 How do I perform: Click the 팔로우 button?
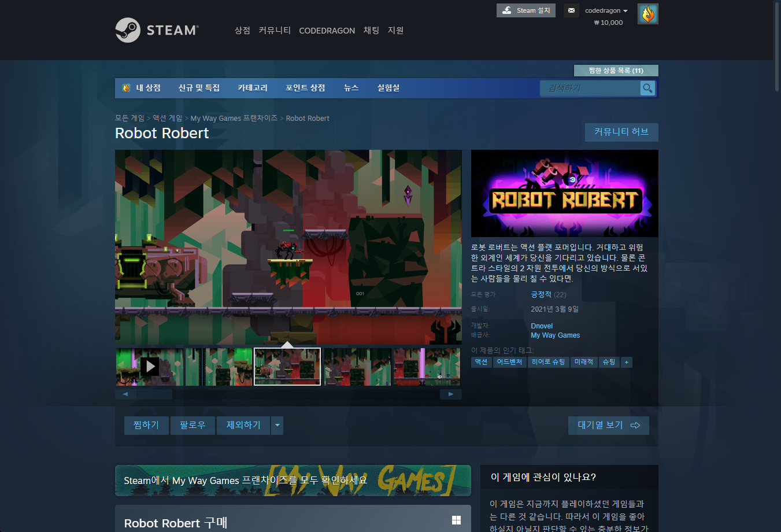(193, 426)
